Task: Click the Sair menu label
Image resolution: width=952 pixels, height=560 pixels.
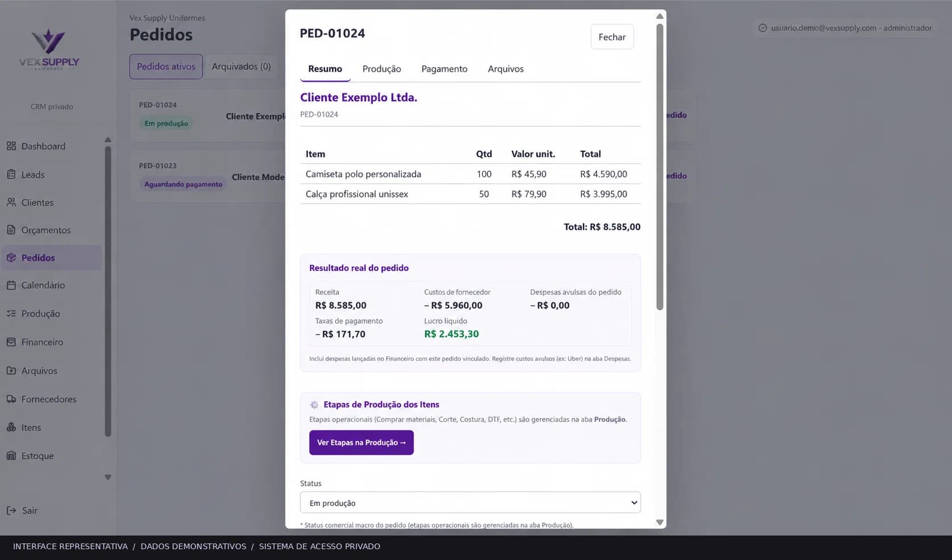Action: coord(30,510)
